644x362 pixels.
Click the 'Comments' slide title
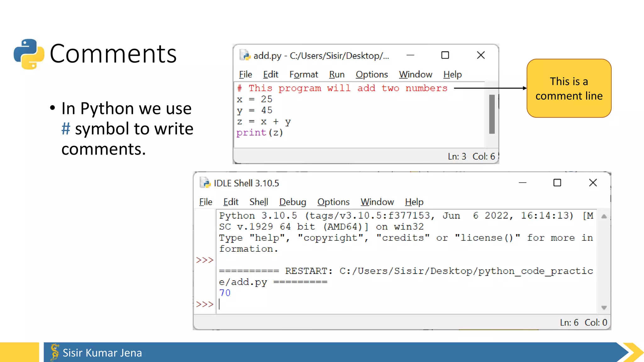[113, 54]
